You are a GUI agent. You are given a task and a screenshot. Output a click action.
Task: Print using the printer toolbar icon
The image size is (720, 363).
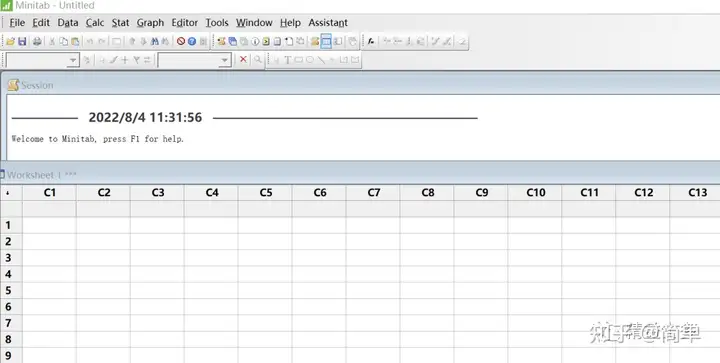pyautogui.click(x=37, y=41)
